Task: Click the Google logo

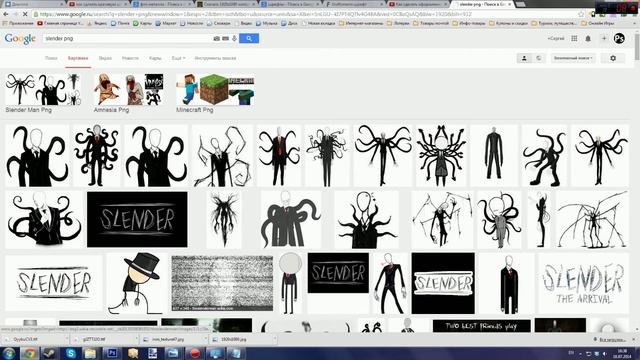Action: point(20,39)
